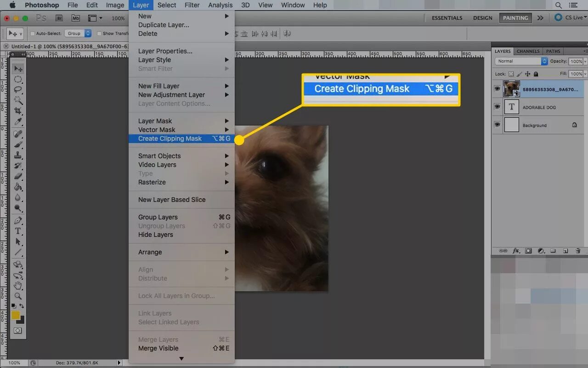Select the Magic Wand tool
This screenshot has height=368, width=588.
18,100
